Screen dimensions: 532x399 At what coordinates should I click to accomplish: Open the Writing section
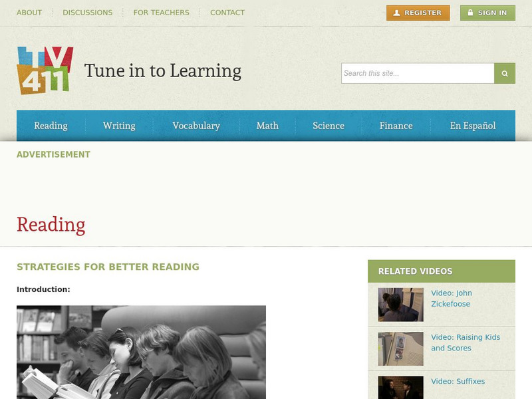[x=119, y=126]
